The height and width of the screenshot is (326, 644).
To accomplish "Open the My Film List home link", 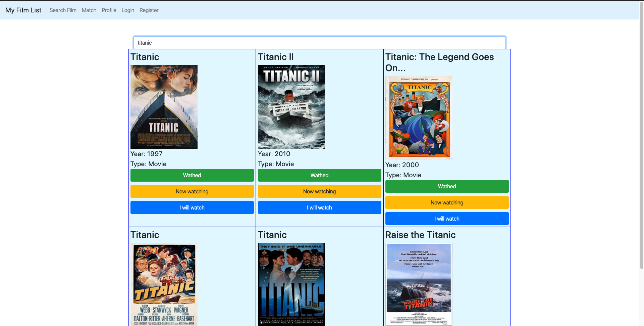I will click(x=23, y=10).
